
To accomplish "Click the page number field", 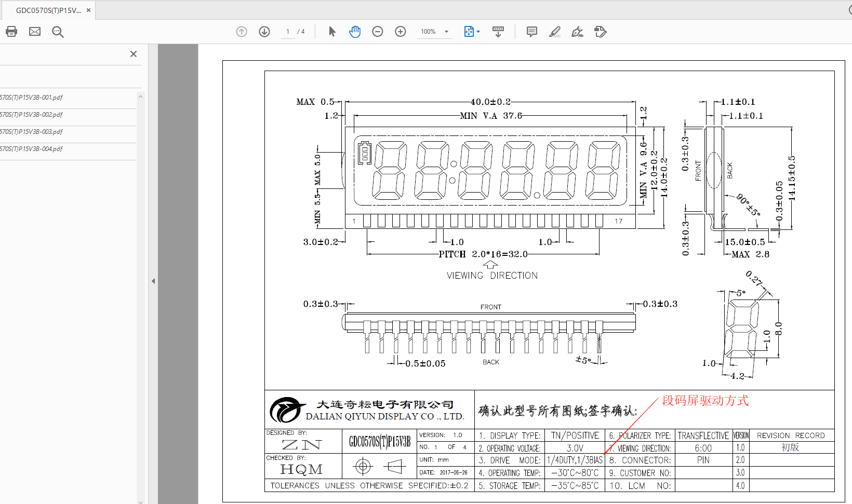I will coord(288,32).
